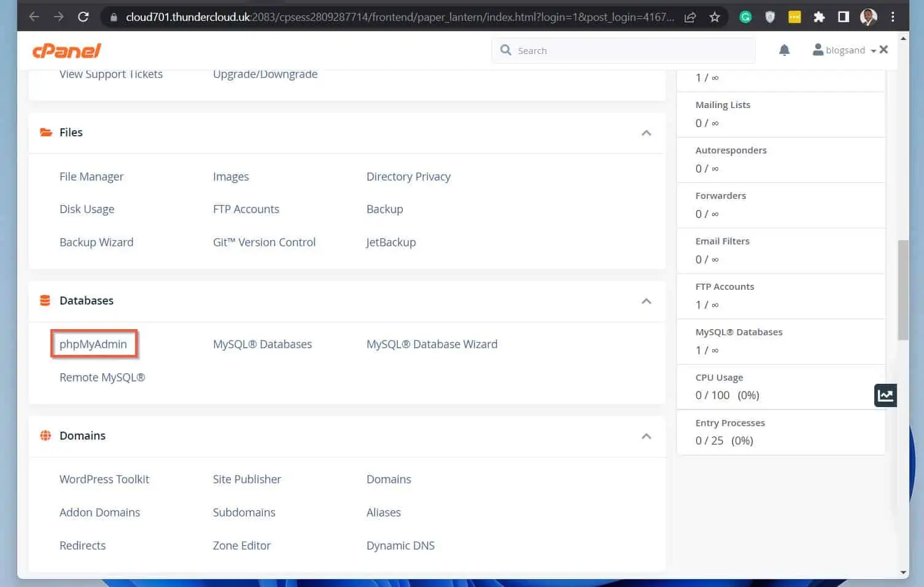The image size is (924, 587).
Task: Click the logout icon next to blogsand
Action: (883, 50)
